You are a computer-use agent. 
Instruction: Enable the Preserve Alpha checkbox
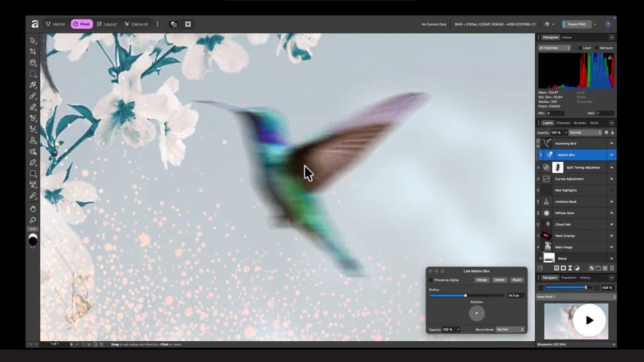[x=431, y=280]
